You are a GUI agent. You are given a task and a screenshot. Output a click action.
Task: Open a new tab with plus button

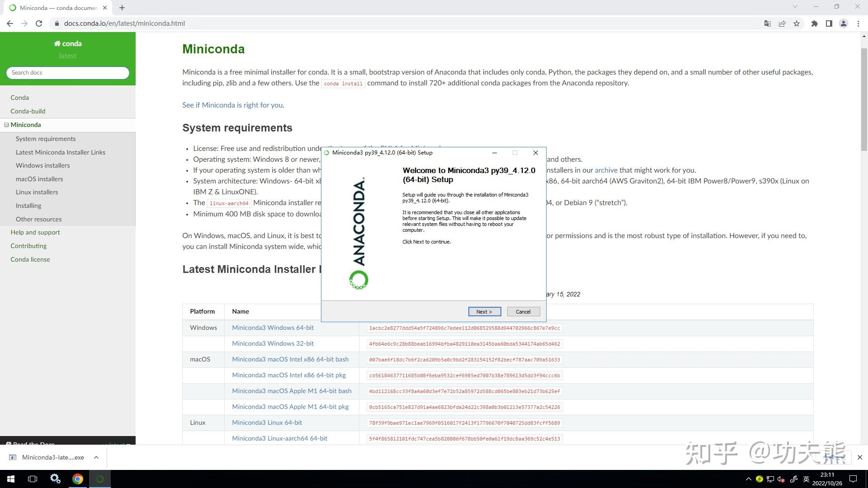pyautogui.click(x=122, y=8)
